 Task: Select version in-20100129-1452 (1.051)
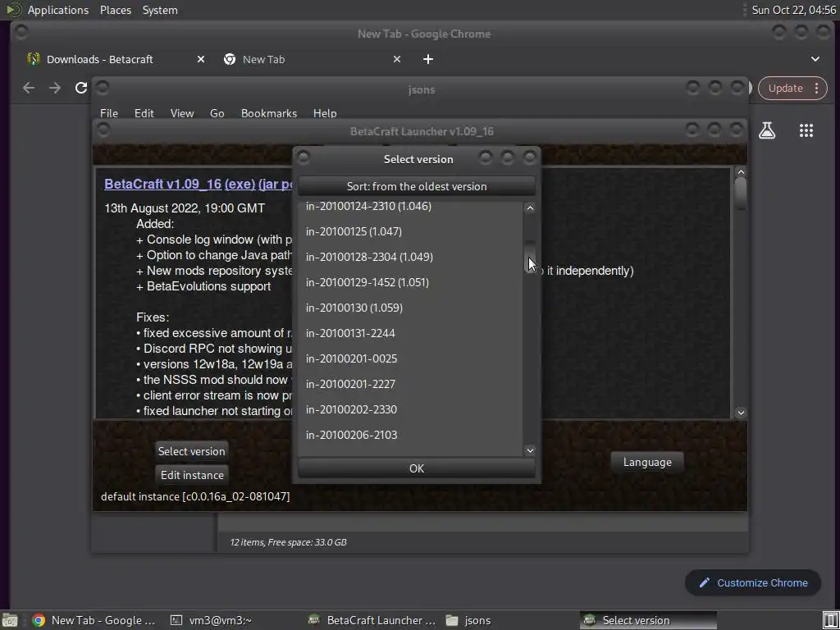(x=410, y=282)
